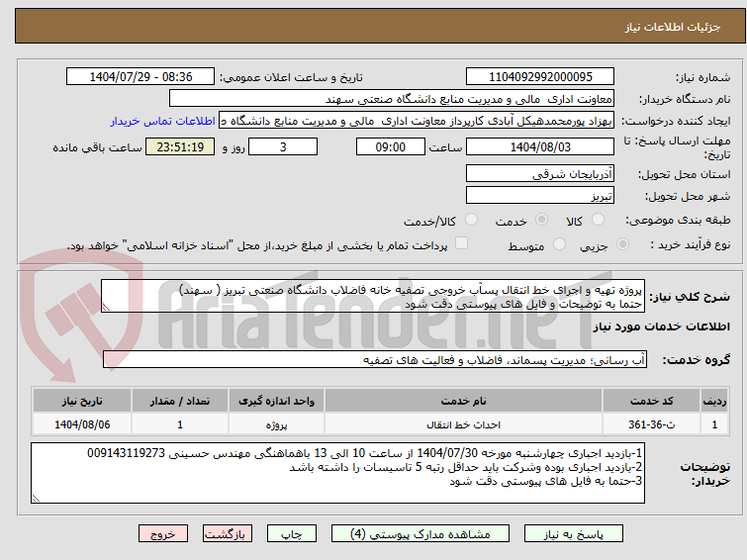Click the بازگشت back button
This screenshot has height=560, width=747.
[x=227, y=534]
